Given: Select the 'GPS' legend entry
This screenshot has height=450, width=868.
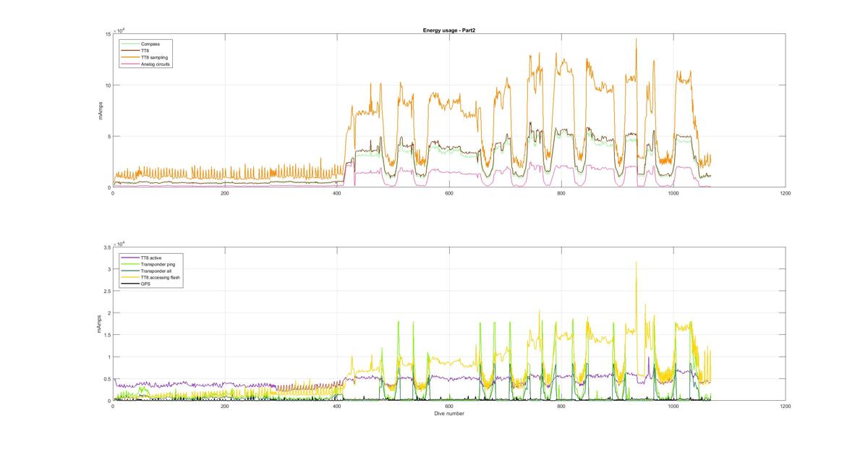Looking at the screenshot, I should click(x=146, y=284).
